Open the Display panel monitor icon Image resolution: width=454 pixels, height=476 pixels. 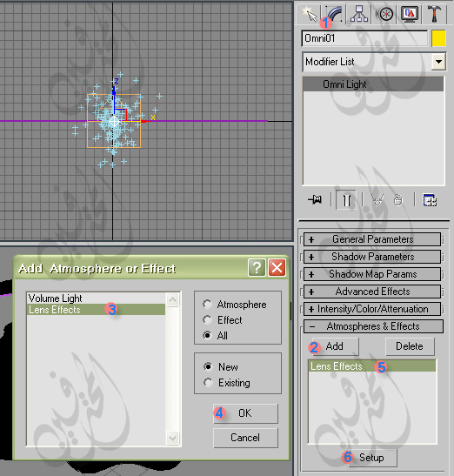[410, 14]
